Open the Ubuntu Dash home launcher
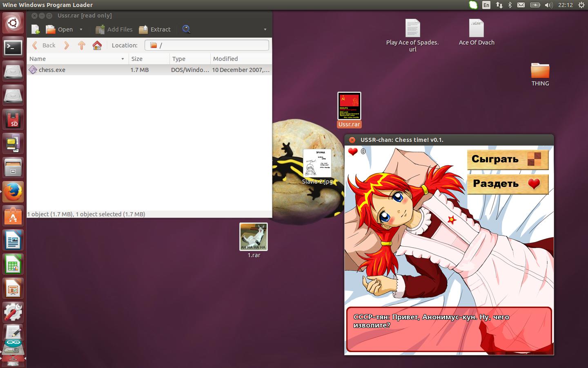 [x=13, y=23]
